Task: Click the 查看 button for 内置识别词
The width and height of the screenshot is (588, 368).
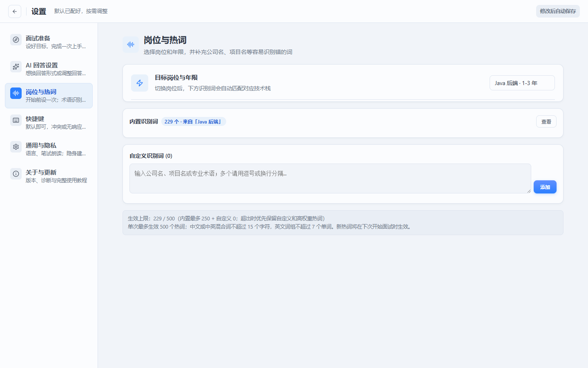Action: (546, 122)
